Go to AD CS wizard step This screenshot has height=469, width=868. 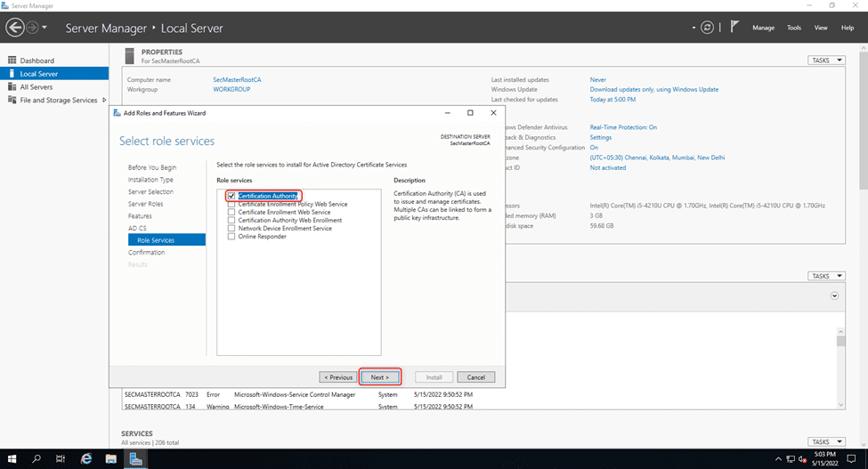137,229
